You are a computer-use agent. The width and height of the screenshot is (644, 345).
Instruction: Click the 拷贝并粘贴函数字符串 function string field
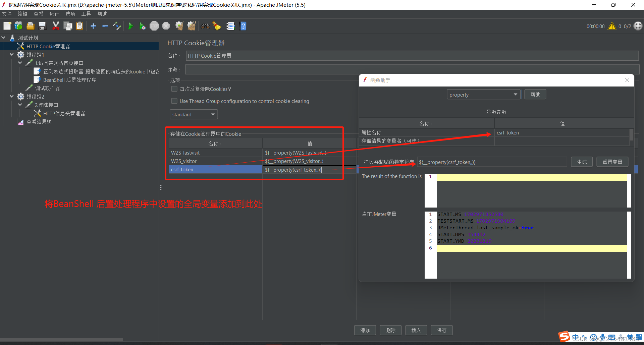(x=492, y=162)
